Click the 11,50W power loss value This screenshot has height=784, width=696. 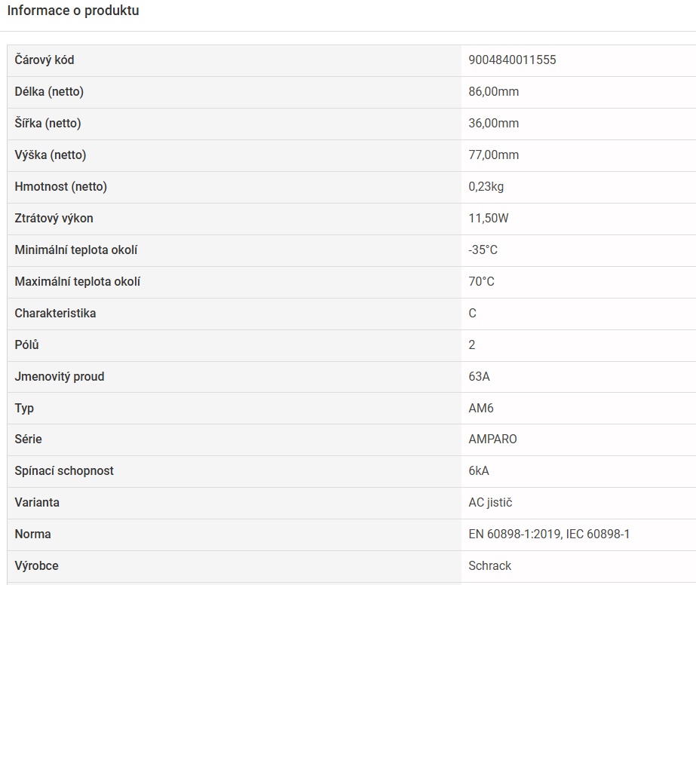(x=489, y=219)
